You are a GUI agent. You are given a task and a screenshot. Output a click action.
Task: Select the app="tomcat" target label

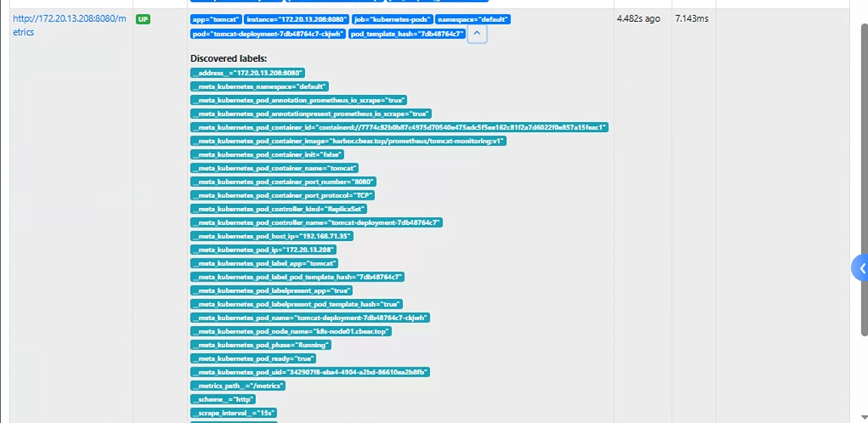(x=216, y=19)
